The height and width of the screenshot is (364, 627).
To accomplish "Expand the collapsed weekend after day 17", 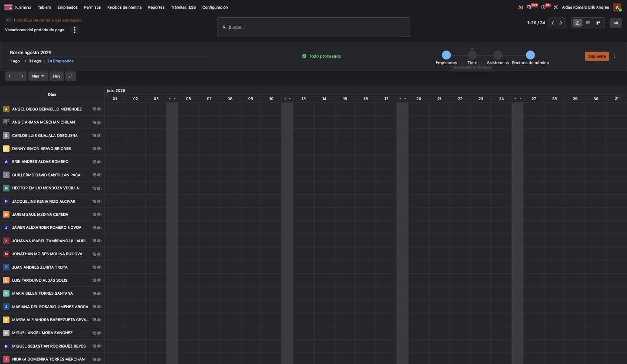I will click(x=402, y=99).
